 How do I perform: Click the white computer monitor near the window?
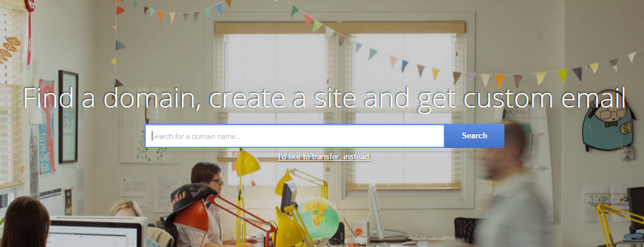374,210
